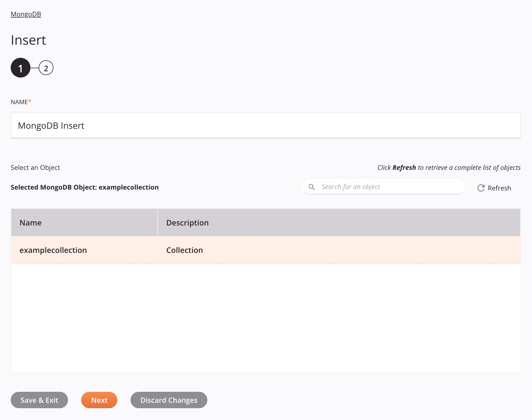
Task: Click the MongoDB breadcrumb navigation link
Action: pos(26,14)
